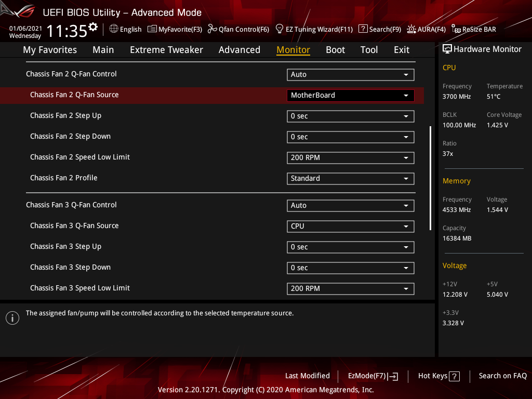Click the Hardware Monitor panel title

[487, 49]
